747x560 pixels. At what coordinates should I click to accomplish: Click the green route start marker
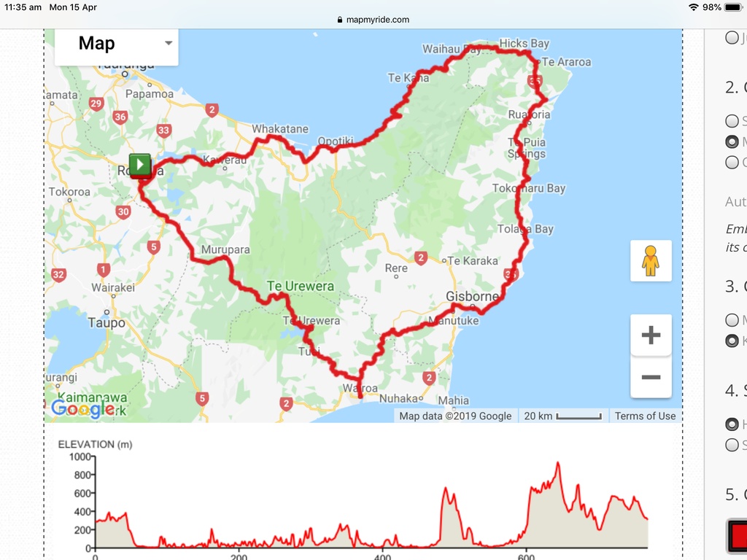(x=139, y=165)
